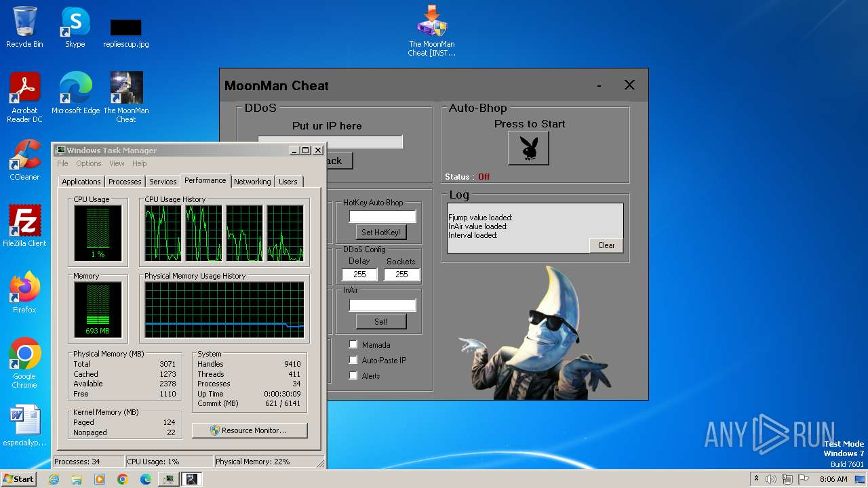Open the File menu in Task Manager
Viewport: 868px width, 488px height.
pyautogui.click(x=62, y=163)
